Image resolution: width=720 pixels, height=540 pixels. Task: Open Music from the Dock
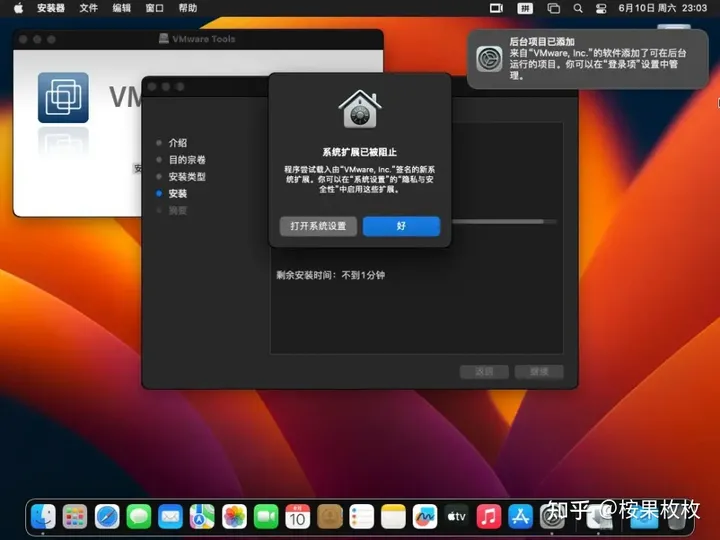coord(489,517)
